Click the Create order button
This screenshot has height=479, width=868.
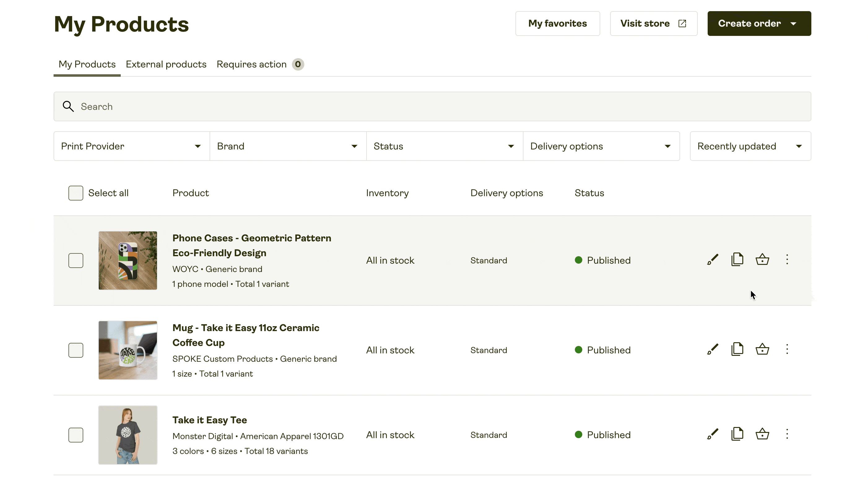(x=759, y=23)
